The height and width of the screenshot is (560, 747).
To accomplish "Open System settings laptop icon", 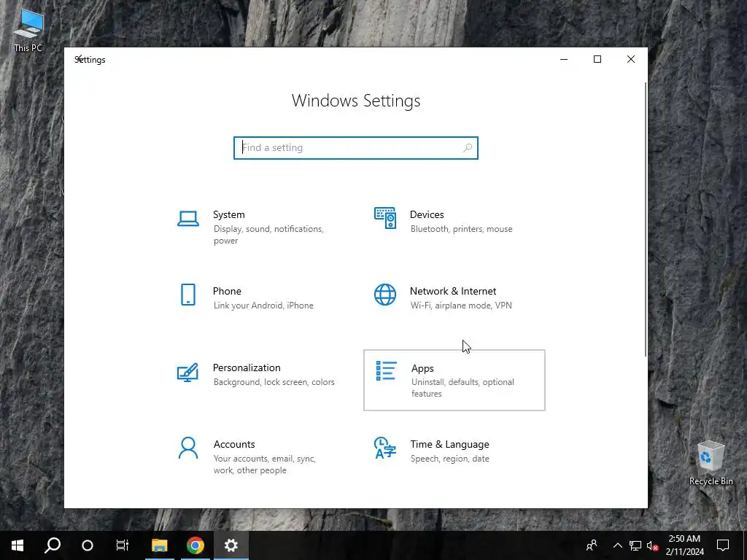I will (x=188, y=219).
